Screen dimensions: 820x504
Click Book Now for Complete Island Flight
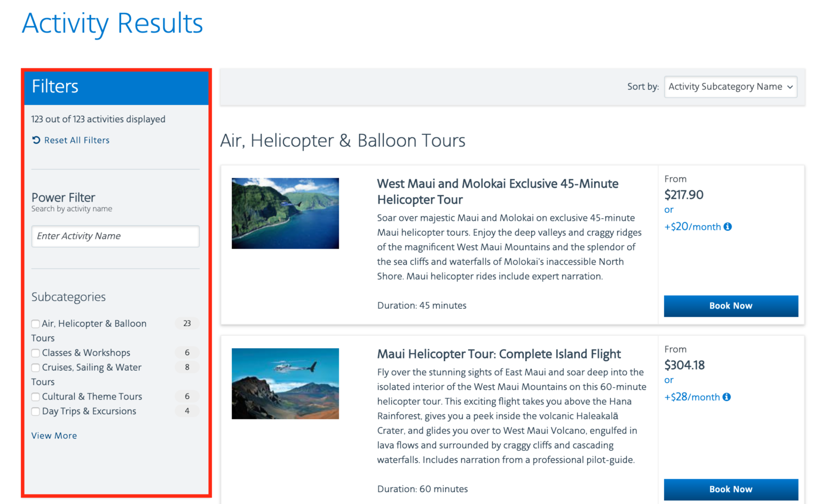pos(730,489)
